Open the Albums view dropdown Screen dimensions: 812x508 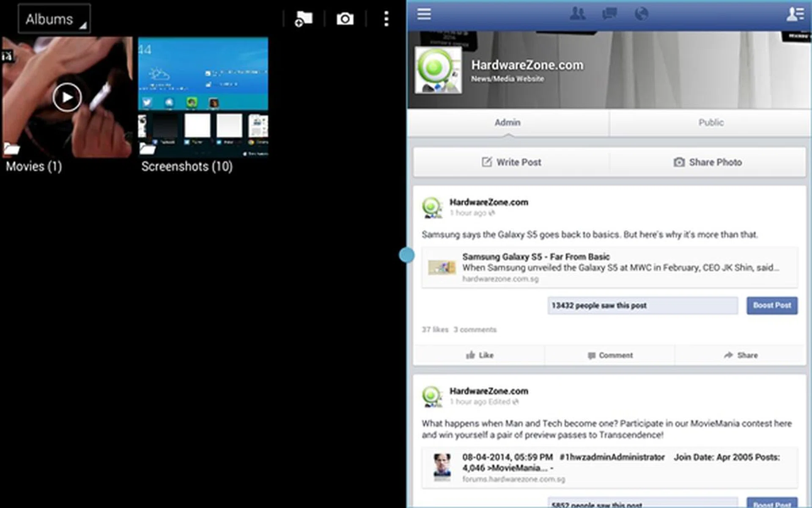(x=54, y=19)
